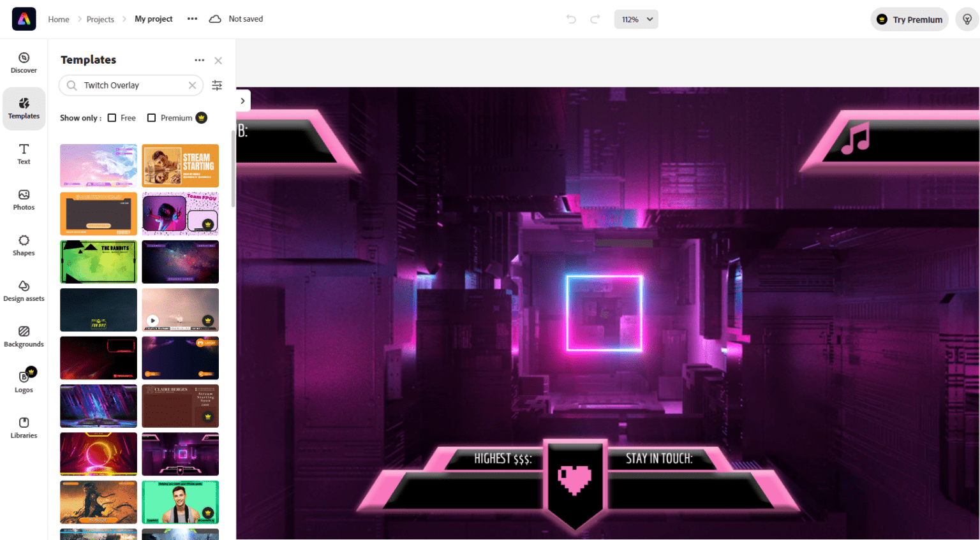
Task: Navigate to Projects via breadcrumb
Action: tap(100, 19)
